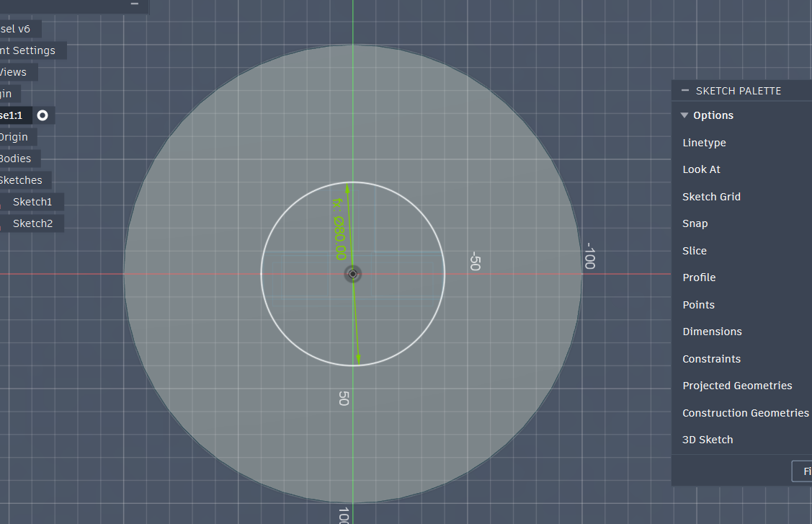This screenshot has width=812, height=524.
Task: Select the fx: Ø80.00 diameter dimension
Action: coord(339,228)
